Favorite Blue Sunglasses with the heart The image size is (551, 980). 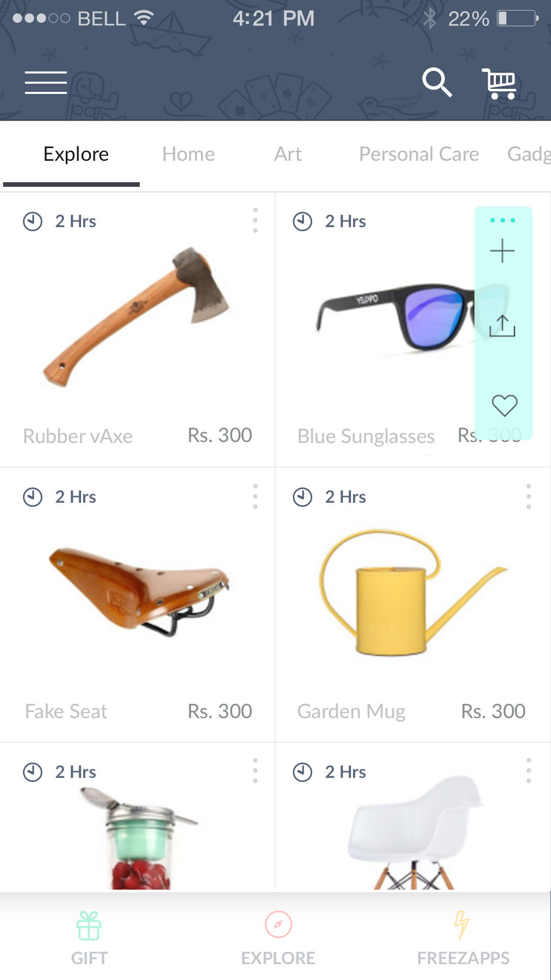[505, 405]
